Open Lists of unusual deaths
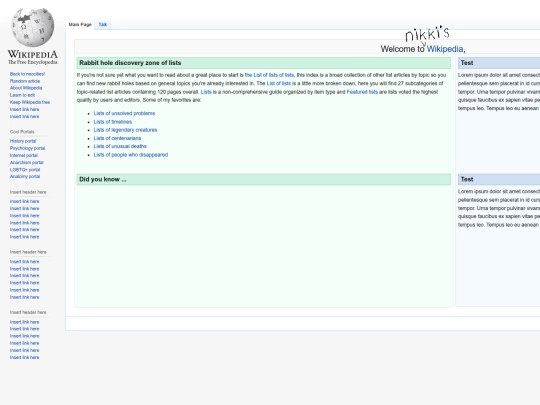The height and width of the screenshot is (405, 540). tap(120, 146)
